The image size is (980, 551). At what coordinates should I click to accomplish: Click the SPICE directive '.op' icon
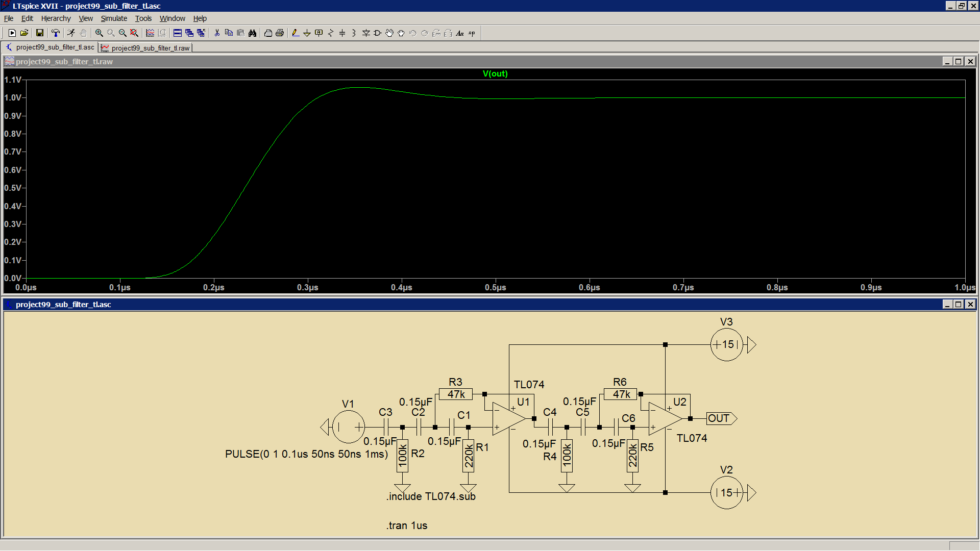[x=472, y=33]
